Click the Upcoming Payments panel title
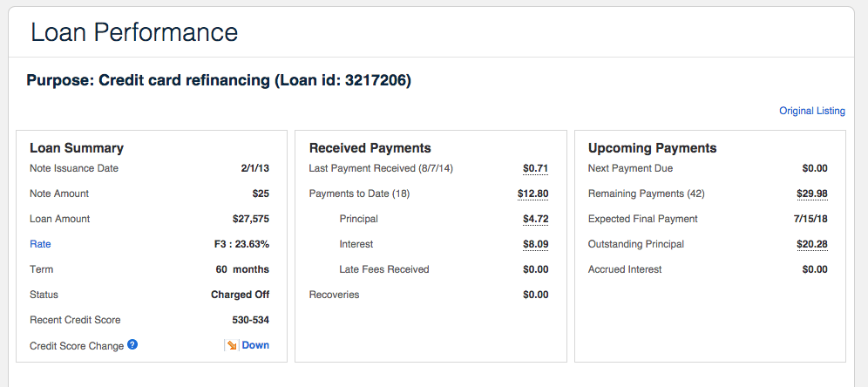This screenshot has width=868, height=387. click(652, 148)
